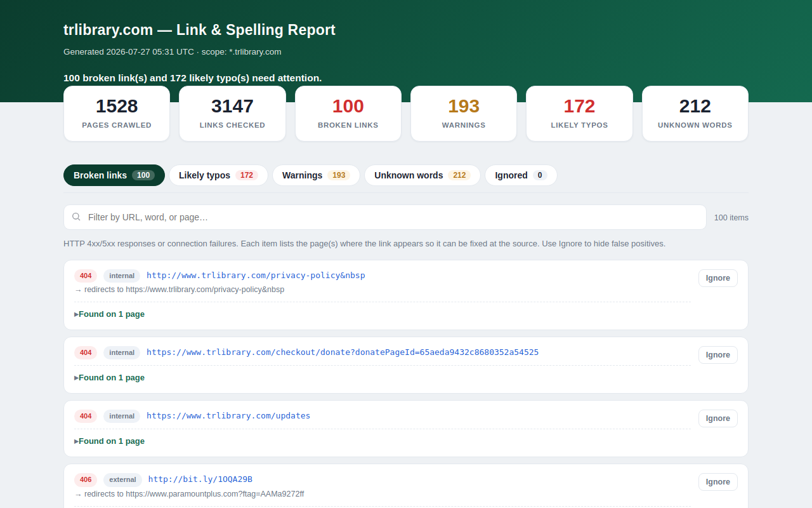
Task: Click the search magnifier icon in filter box
Action: (76, 217)
